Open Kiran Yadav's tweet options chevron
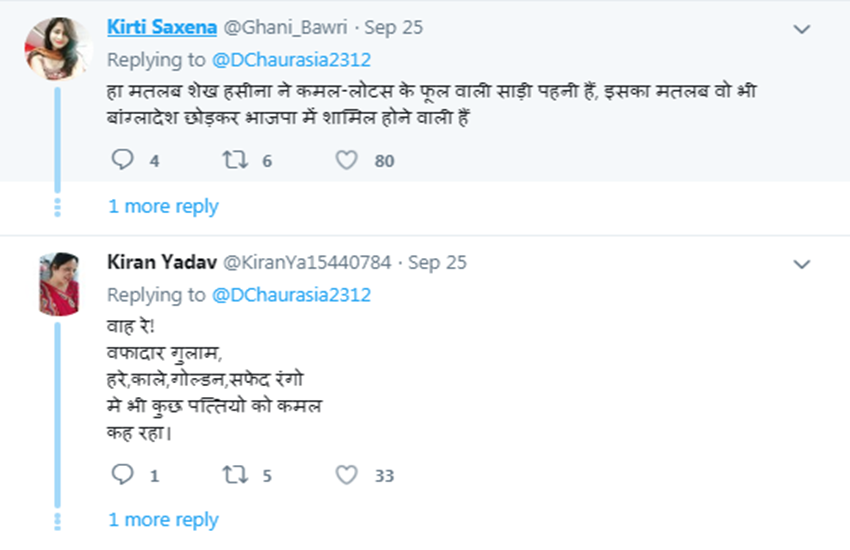 (x=801, y=264)
